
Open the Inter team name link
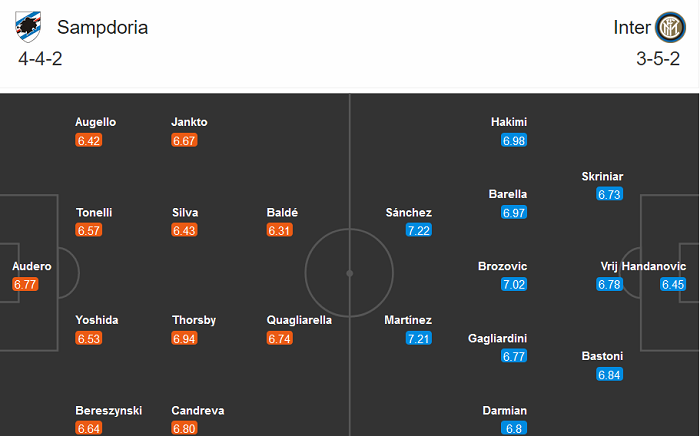coord(631,28)
